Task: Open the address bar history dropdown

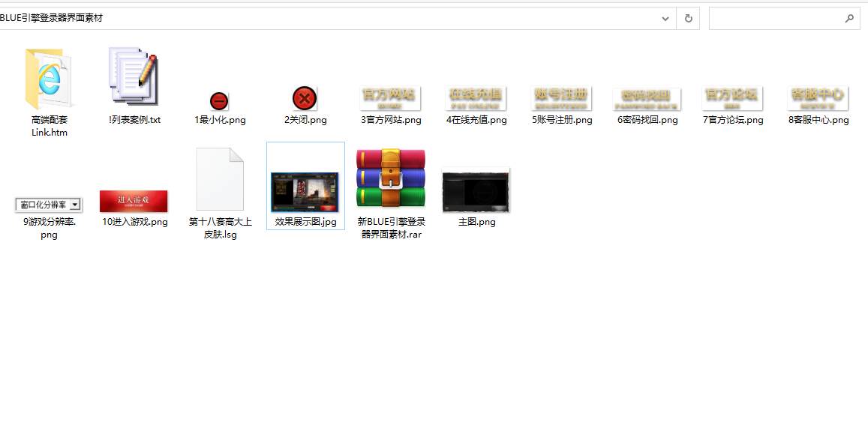Action: coord(665,18)
